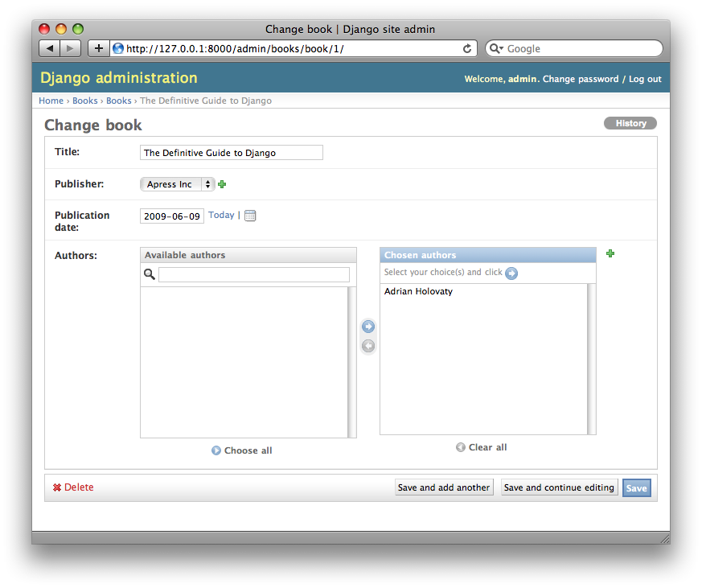
Task: Click left arrow to remove chosen authors
Action: [x=368, y=346]
